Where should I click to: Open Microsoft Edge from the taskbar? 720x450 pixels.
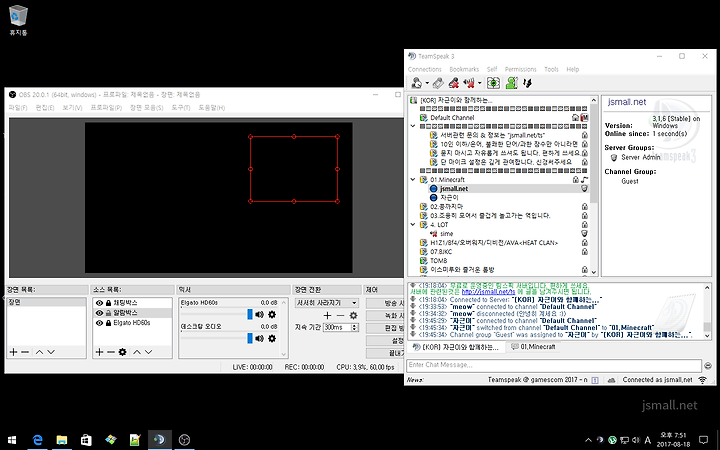(37, 440)
